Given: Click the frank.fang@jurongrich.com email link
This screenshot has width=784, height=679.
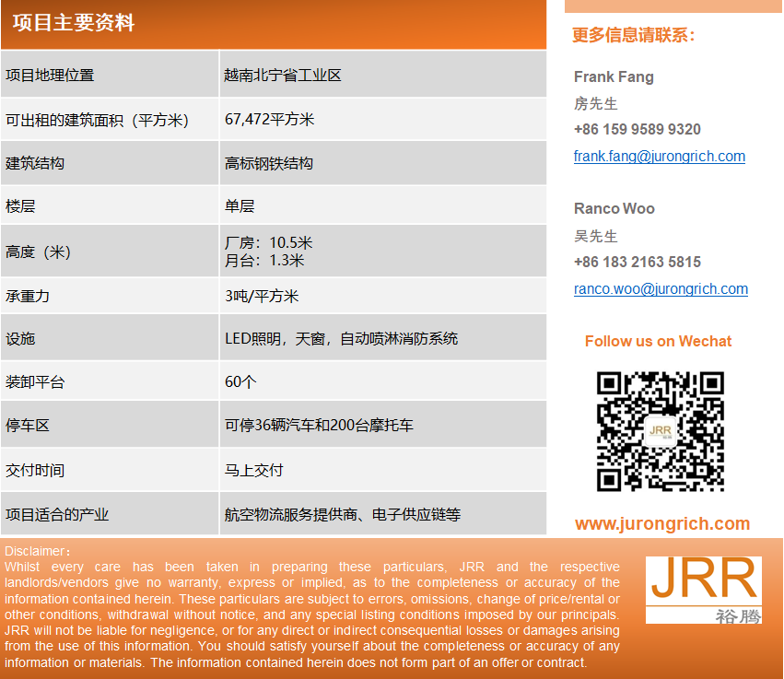Looking at the screenshot, I should pos(659,157).
